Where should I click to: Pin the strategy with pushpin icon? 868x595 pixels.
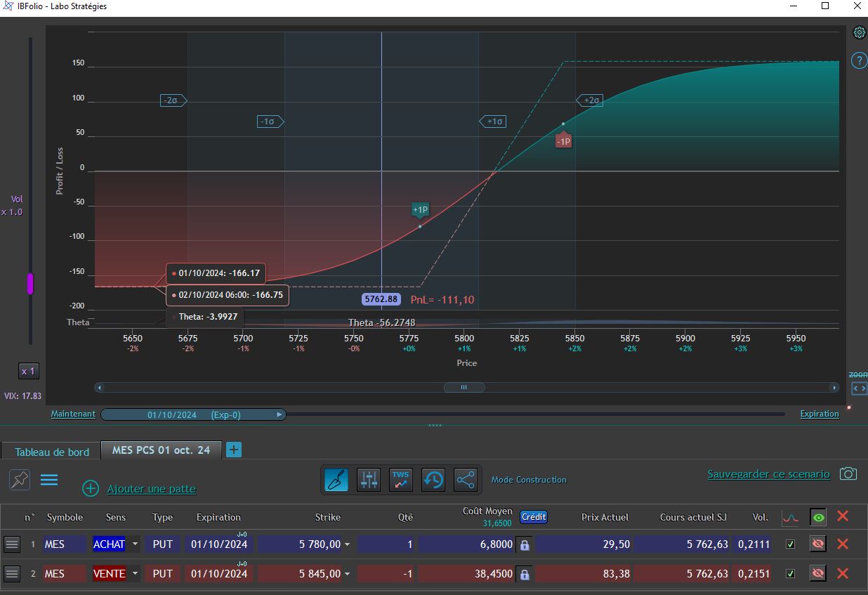coord(20,480)
